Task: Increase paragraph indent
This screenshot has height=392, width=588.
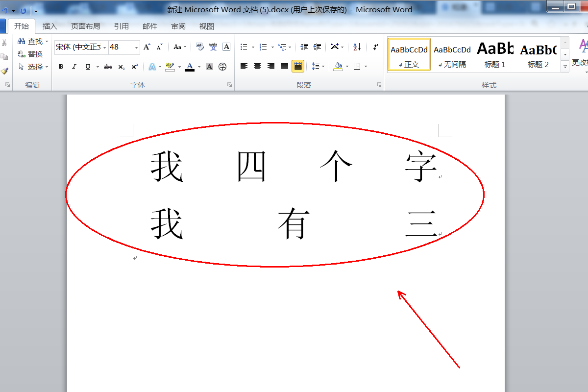Action: click(x=317, y=47)
